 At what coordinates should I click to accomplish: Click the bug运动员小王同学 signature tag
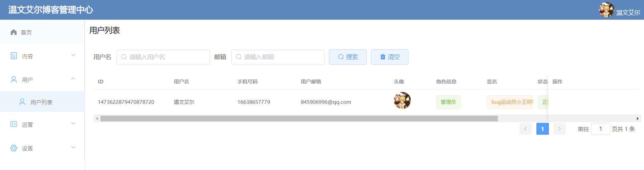coord(510,102)
